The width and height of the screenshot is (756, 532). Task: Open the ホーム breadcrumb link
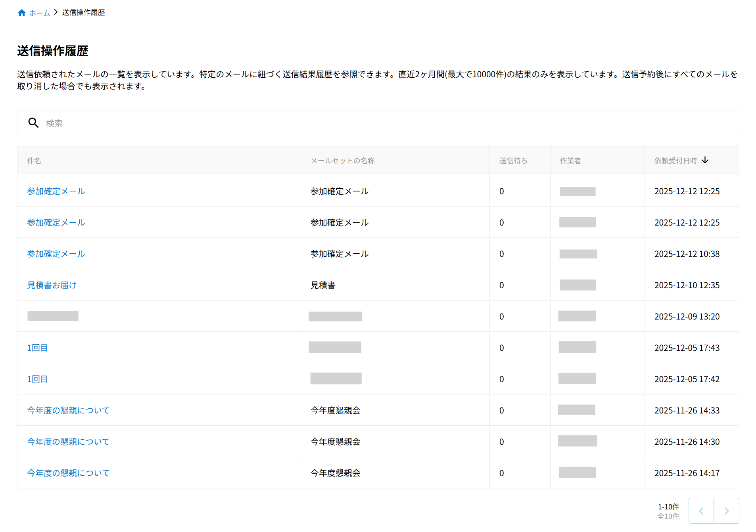[39, 13]
